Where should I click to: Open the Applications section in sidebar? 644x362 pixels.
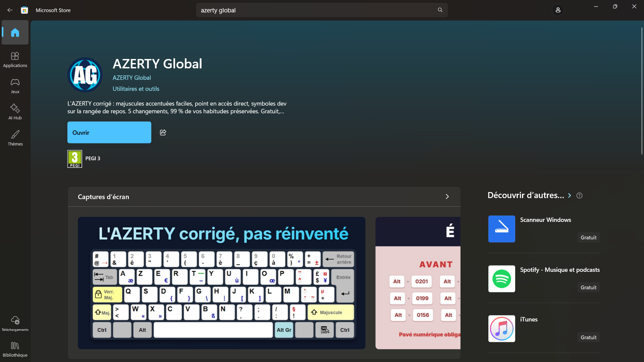(15, 59)
